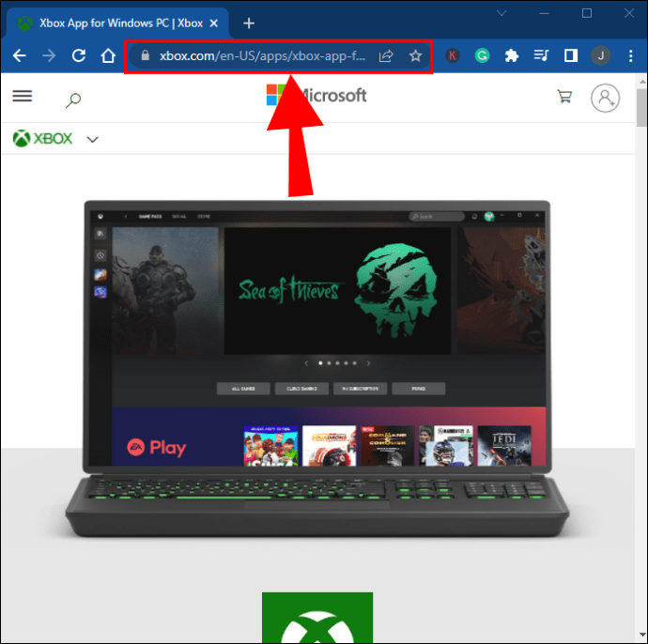648x644 pixels.
Task: Open the shopping cart
Action: pos(564,97)
